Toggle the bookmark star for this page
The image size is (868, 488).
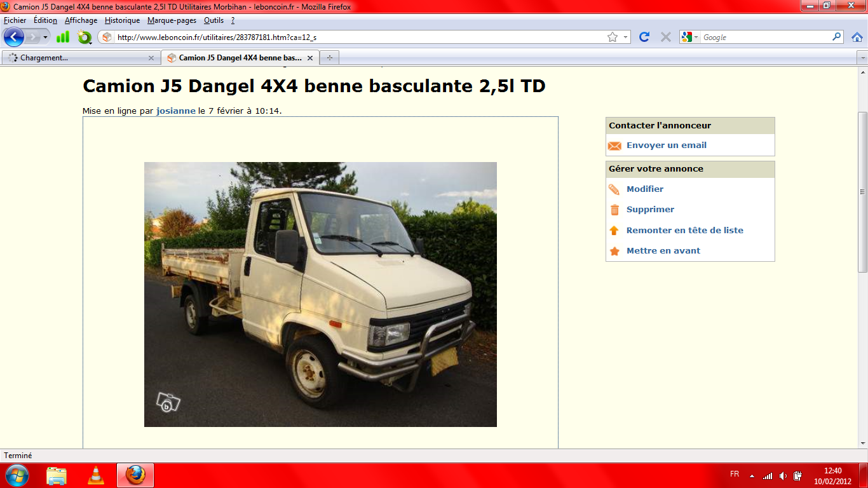pos(612,37)
